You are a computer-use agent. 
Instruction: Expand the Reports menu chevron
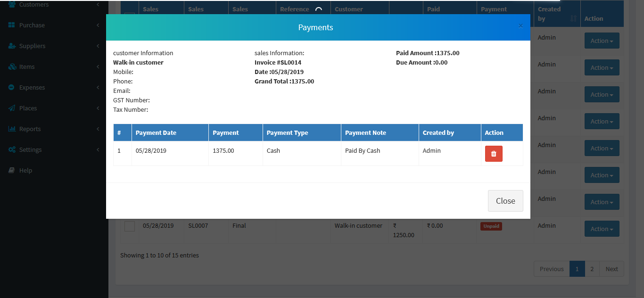click(x=98, y=129)
